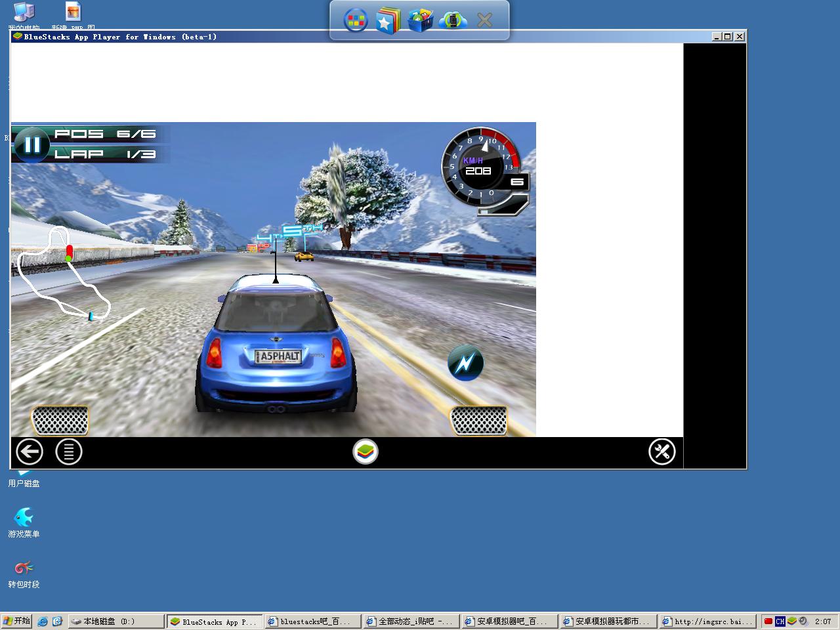The height and width of the screenshot is (630, 840).
Task: Click the yellow rival car ahead
Action: click(x=304, y=256)
